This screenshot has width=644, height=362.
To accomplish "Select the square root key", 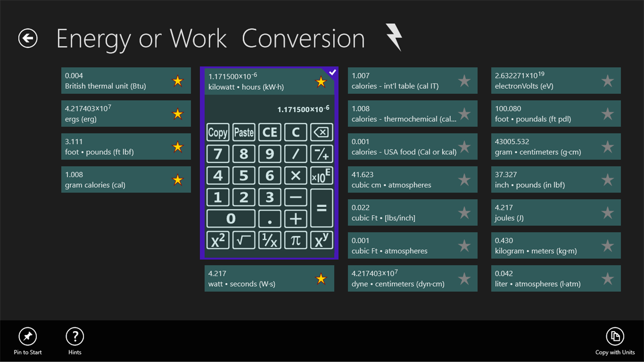I will click(x=244, y=240).
